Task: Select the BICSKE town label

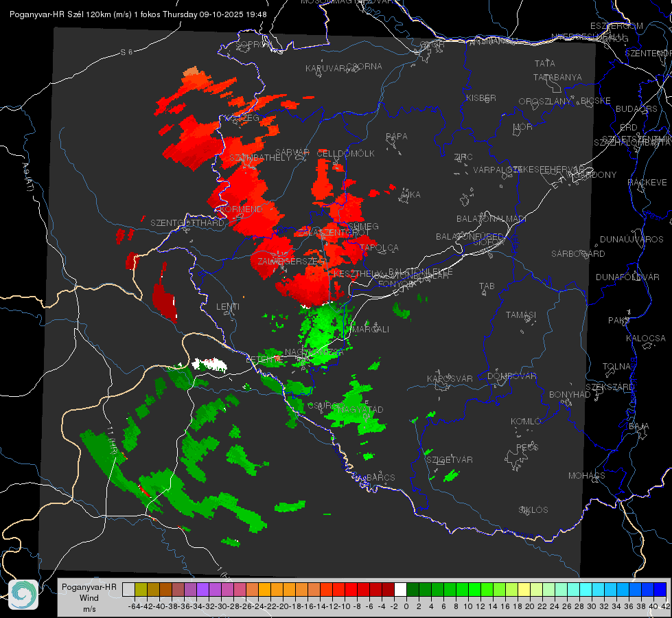Action: (596, 101)
